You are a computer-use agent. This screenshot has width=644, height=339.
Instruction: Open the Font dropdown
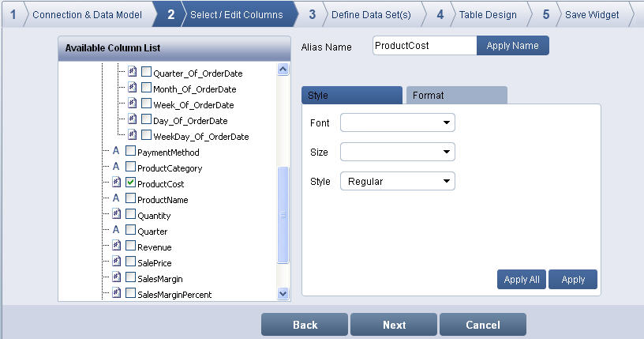[x=398, y=122]
